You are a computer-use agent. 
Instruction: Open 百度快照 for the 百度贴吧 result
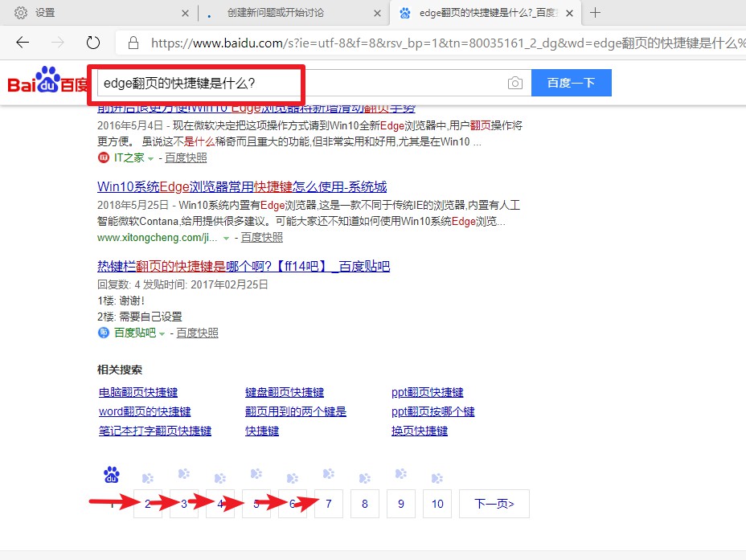(x=197, y=333)
